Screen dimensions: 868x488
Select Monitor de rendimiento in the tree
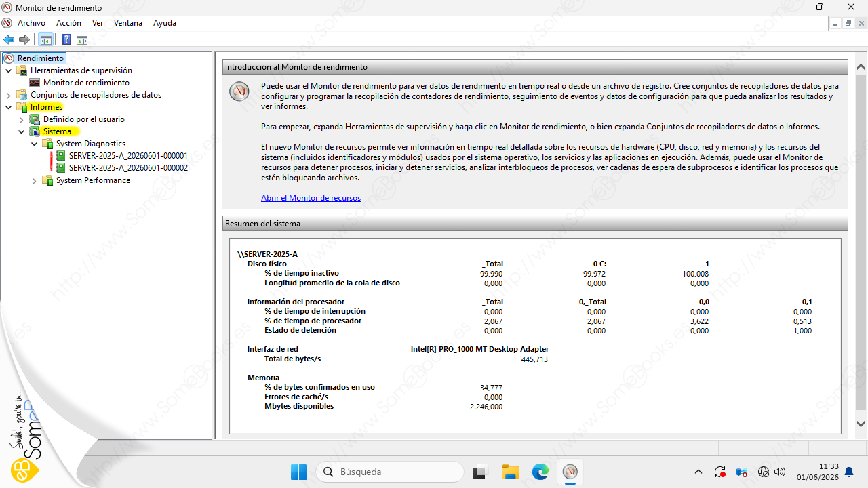point(86,83)
